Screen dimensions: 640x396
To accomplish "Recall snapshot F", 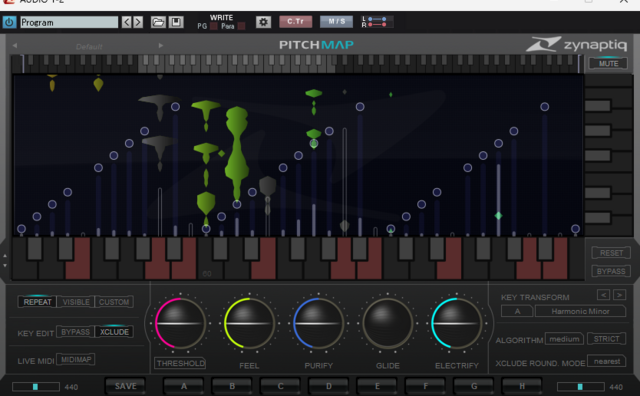I will click(x=425, y=386).
